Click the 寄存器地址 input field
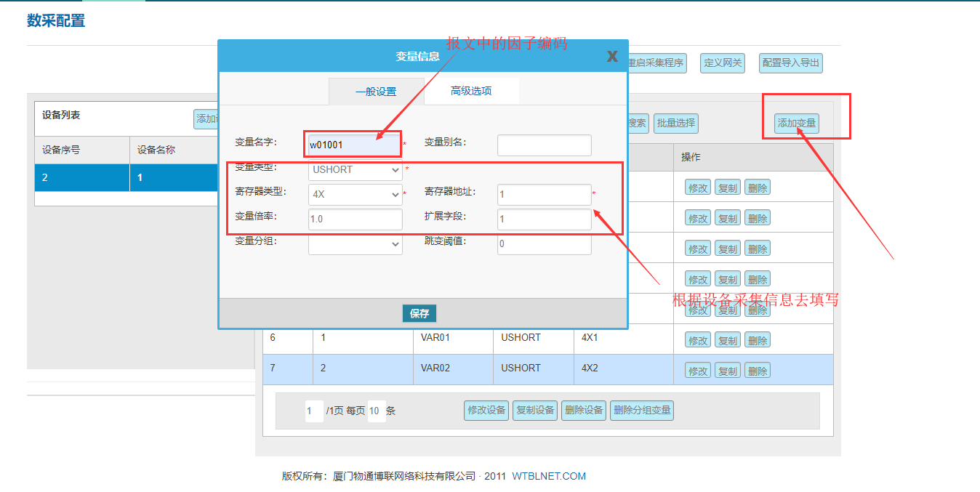This screenshot has width=980, height=492. point(544,194)
